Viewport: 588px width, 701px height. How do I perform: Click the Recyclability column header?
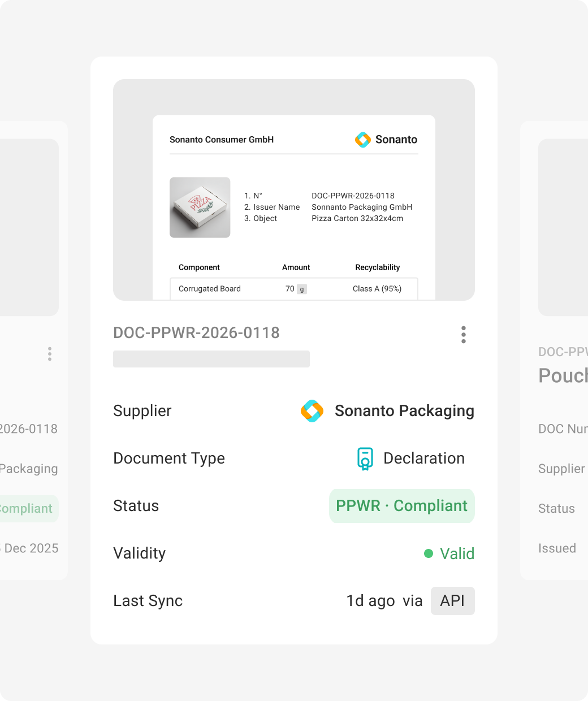coord(377,267)
